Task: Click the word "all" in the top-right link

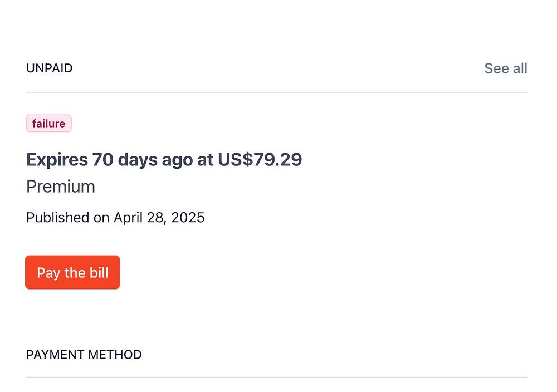Action: (x=520, y=68)
